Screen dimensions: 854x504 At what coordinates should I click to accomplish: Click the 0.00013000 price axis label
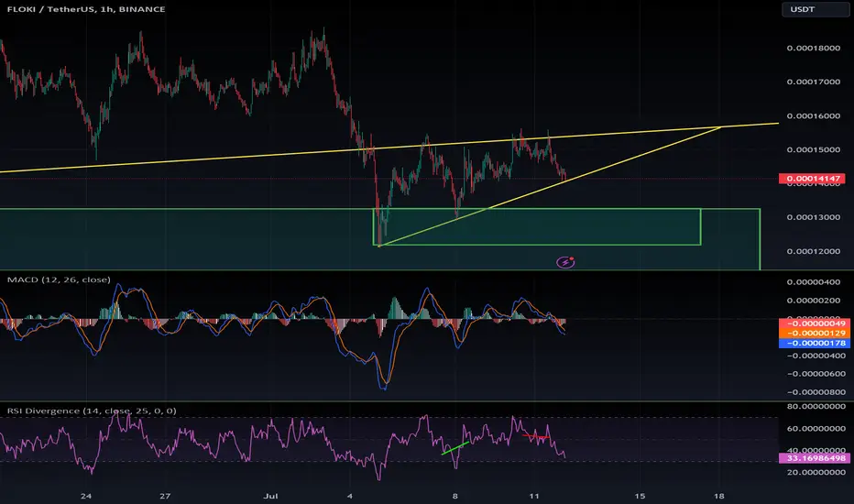click(x=813, y=217)
